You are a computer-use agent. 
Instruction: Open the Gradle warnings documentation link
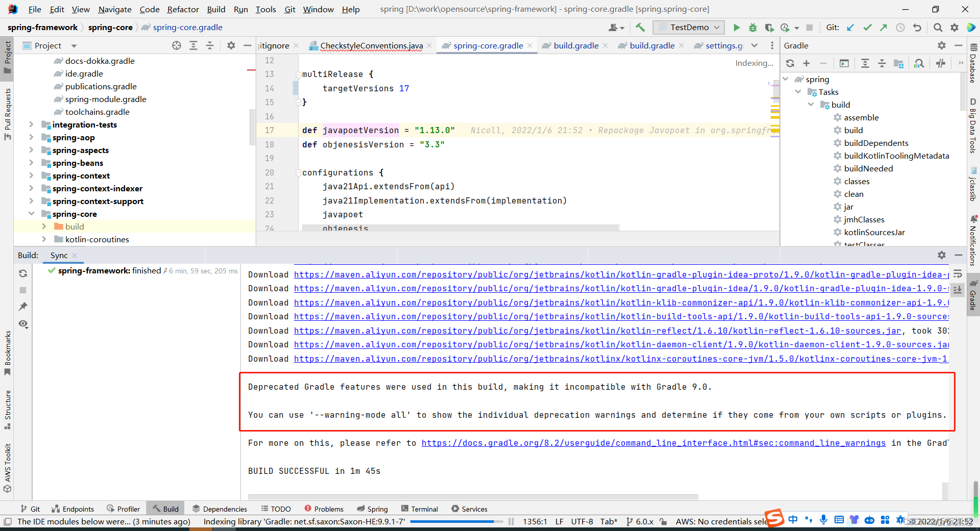653,443
